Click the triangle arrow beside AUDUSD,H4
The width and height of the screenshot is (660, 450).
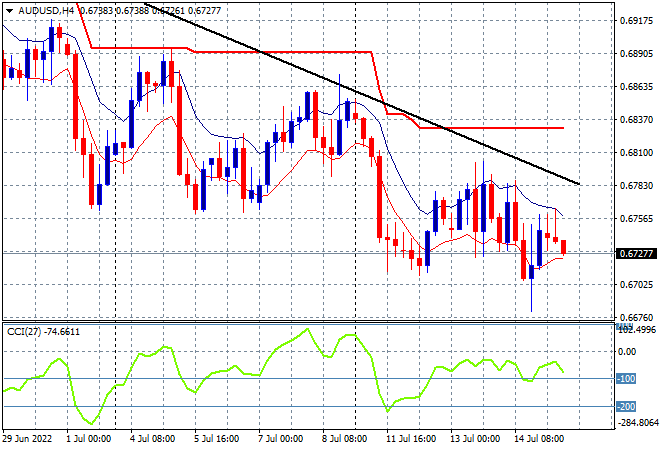point(10,11)
